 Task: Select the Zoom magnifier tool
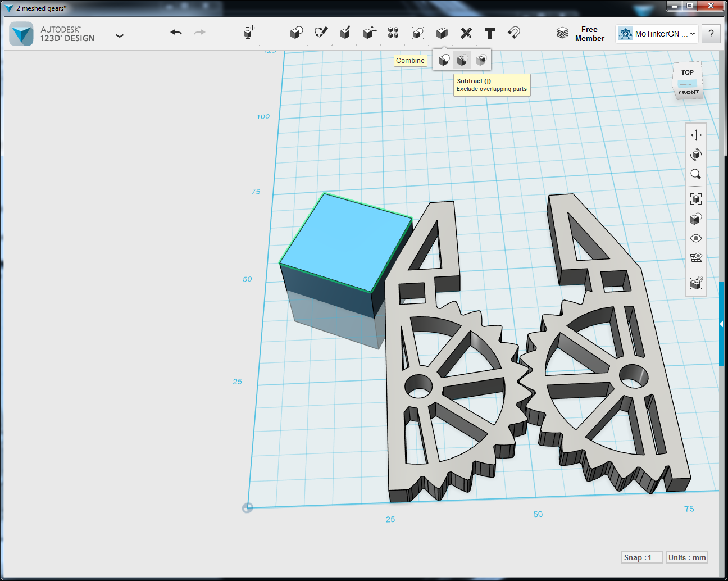696,174
